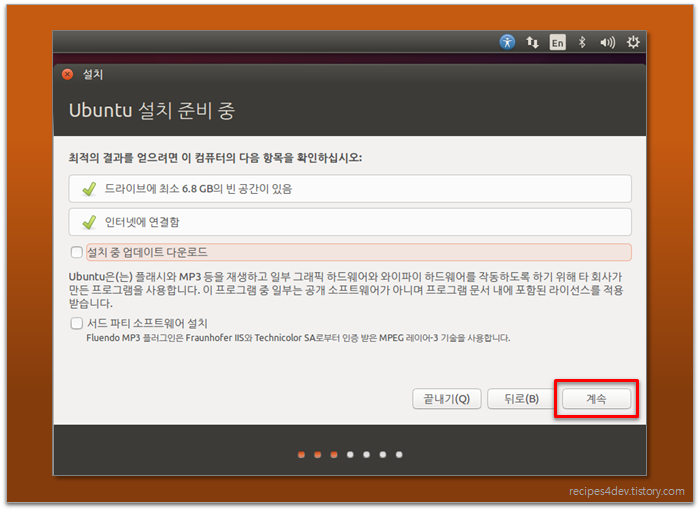Click the Fluendo MP3 plugin description text

pos(298,338)
